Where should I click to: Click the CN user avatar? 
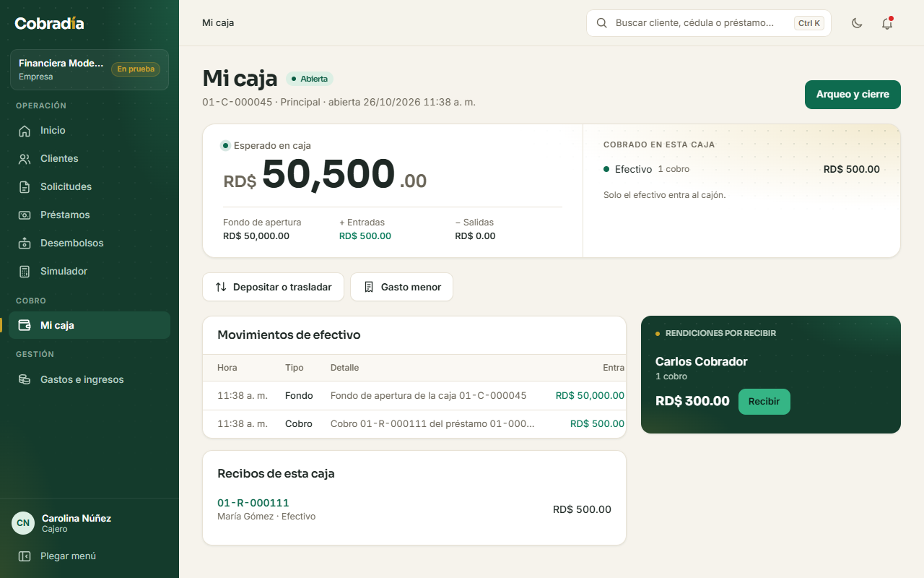23,523
